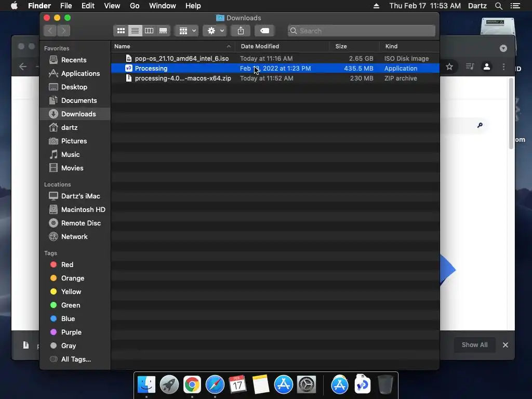
Task: Open Documents in the sidebar
Action: [75, 101]
